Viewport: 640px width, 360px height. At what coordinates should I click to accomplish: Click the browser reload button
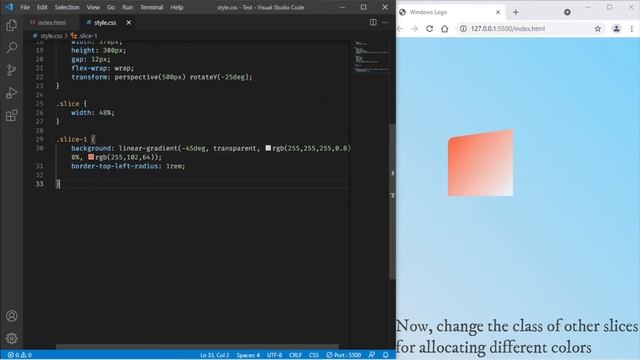click(429, 29)
